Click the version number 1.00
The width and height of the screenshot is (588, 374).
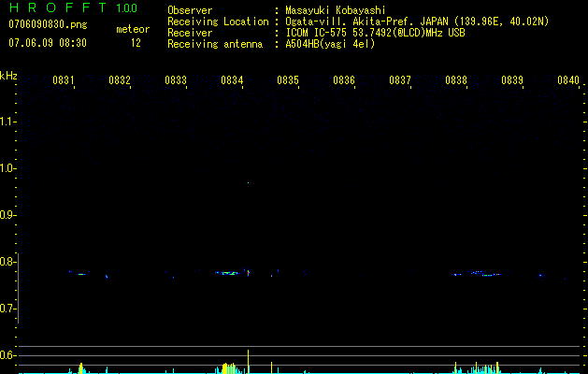[127, 8]
